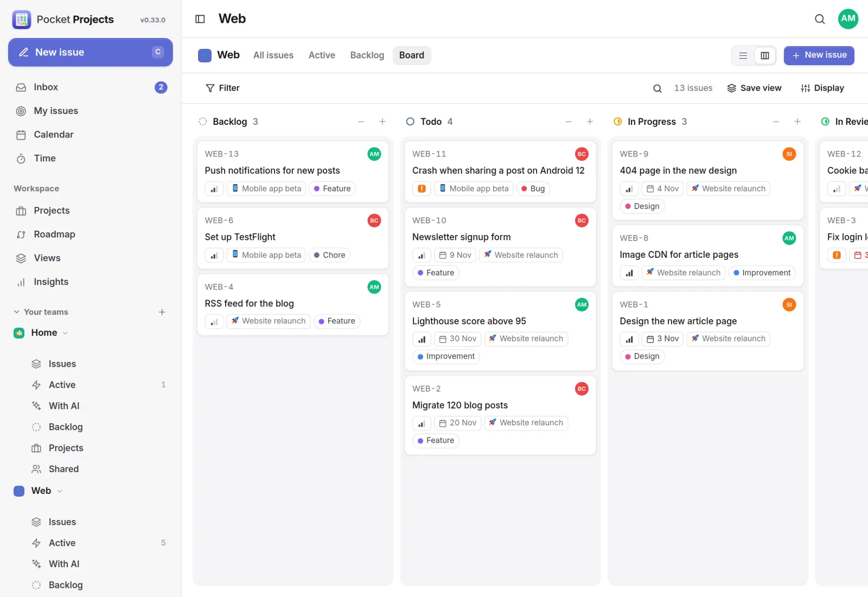Select the Board tab
Screen dimensions: 868x597
[x=412, y=55]
